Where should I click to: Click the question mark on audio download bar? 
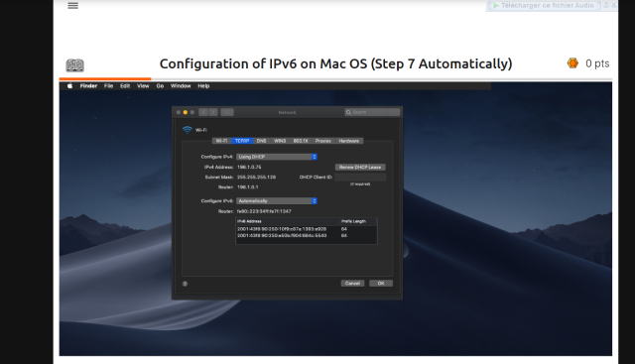click(x=606, y=5)
